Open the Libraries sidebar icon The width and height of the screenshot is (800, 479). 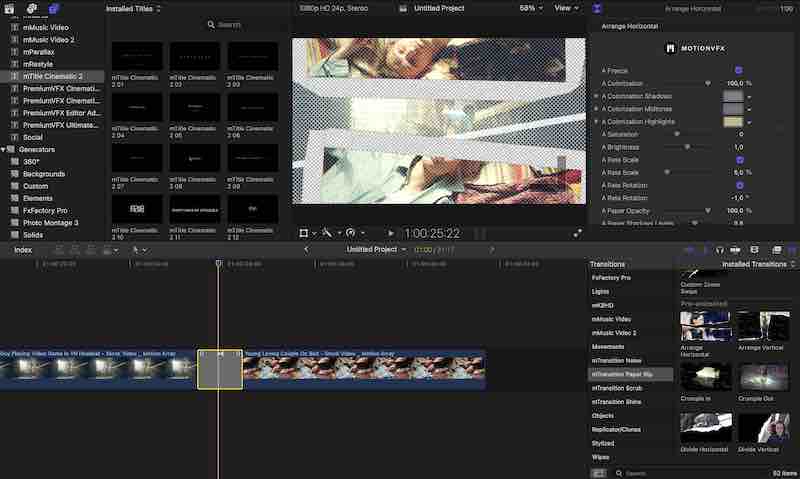(9, 8)
